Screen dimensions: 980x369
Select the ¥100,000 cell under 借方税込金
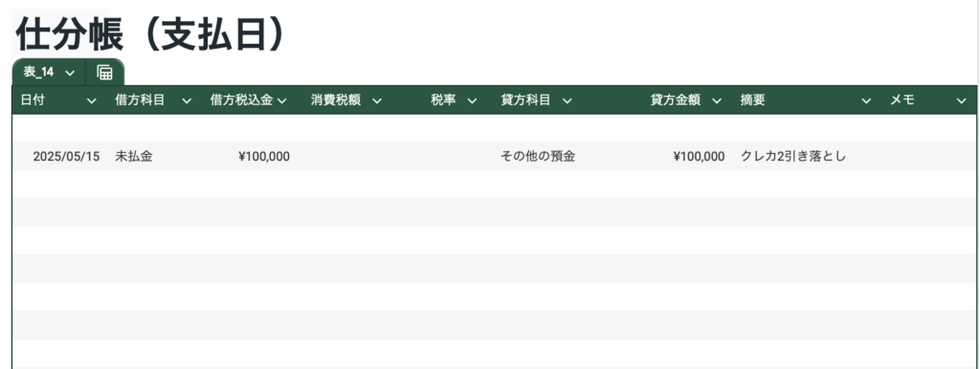(x=264, y=157)
